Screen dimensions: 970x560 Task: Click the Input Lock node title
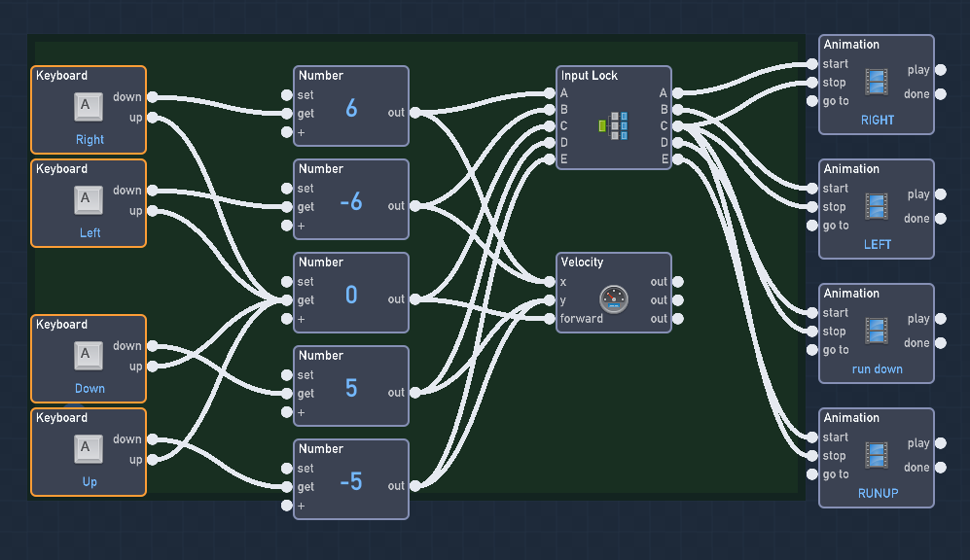point(589,76)
